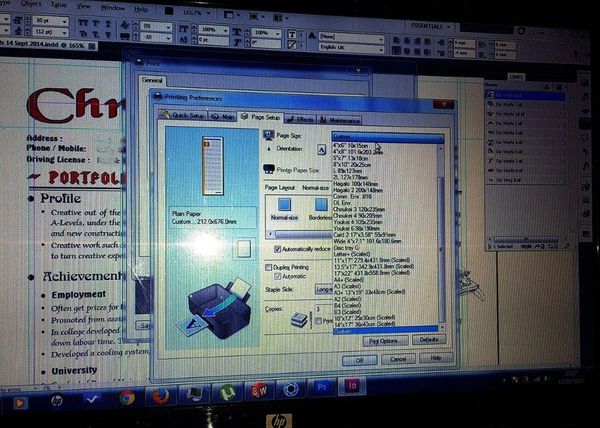Image resolution: width=600 pixels, height=428 pixels.
Task: Open Firefox from the taskbar
Action: pyautogui.click(x=160, y=396)
